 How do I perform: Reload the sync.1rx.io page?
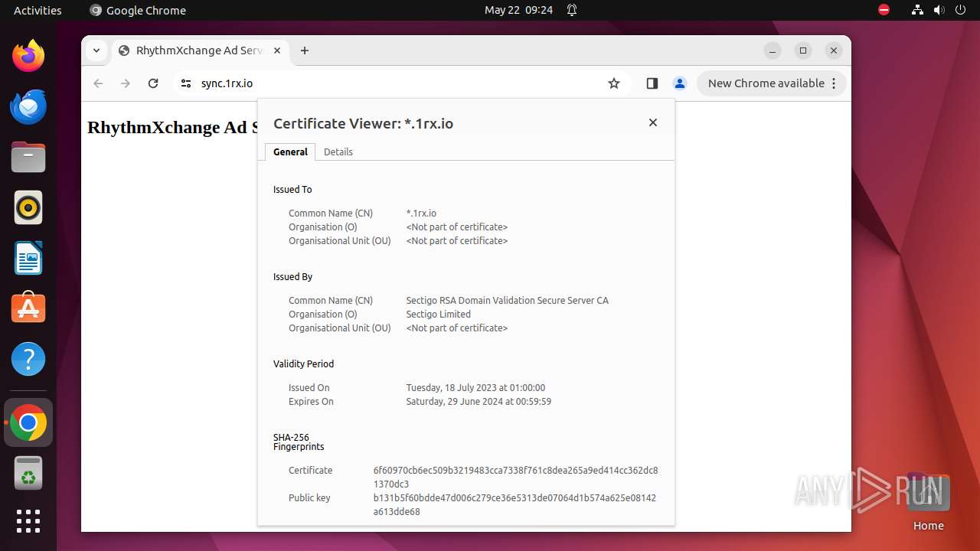pos(153,83)
